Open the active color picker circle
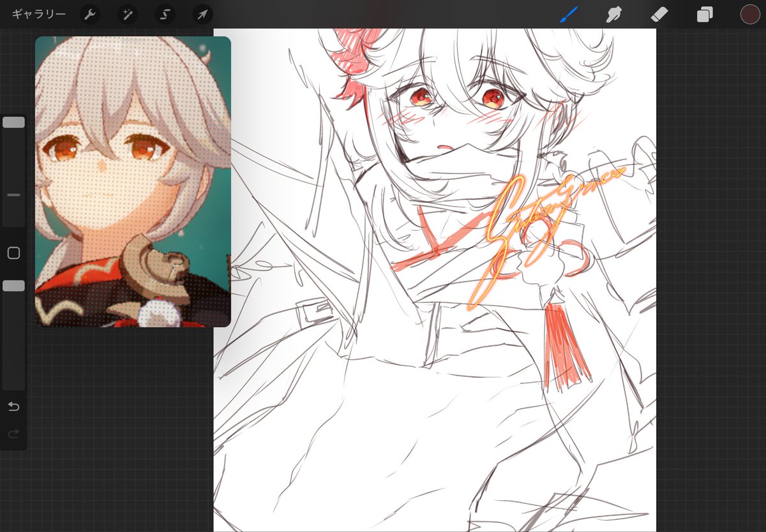 pos(750,14)
